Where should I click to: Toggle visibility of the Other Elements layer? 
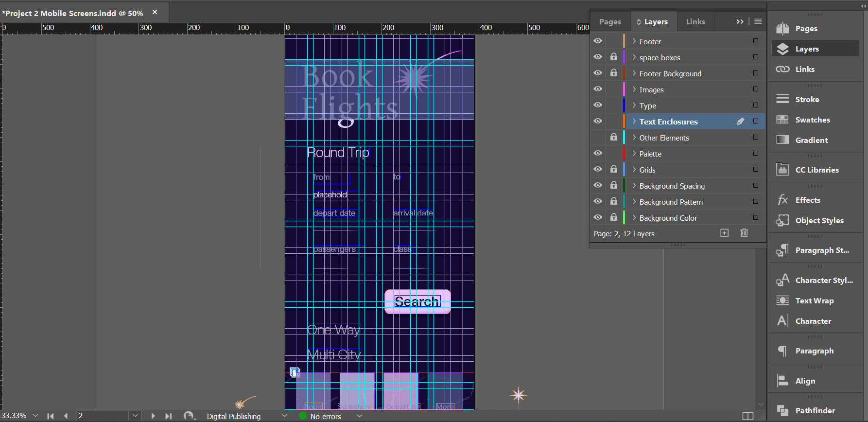coord(598,138)
